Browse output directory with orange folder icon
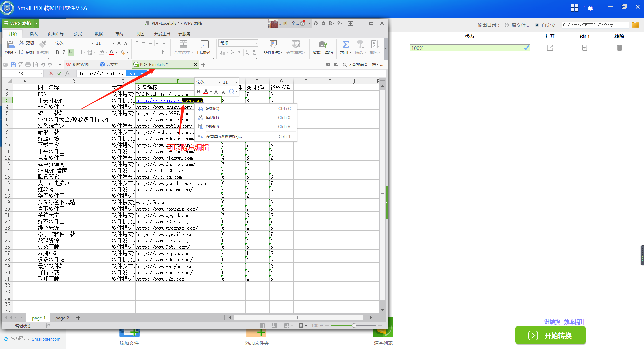This screenshot has height=349, width=644. pos(635,25)
